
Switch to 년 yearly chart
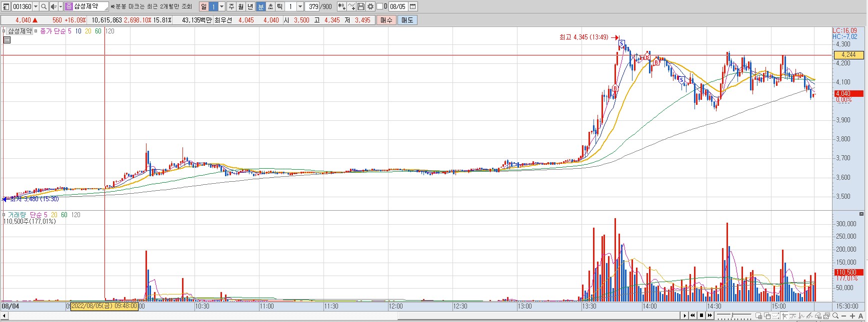point(250,6)
